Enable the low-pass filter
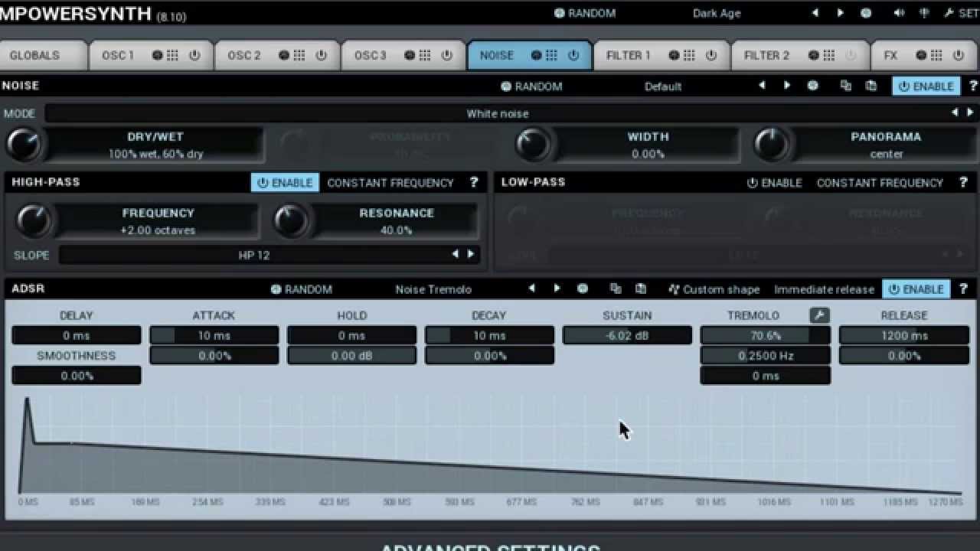 click(x=775, y=182)
